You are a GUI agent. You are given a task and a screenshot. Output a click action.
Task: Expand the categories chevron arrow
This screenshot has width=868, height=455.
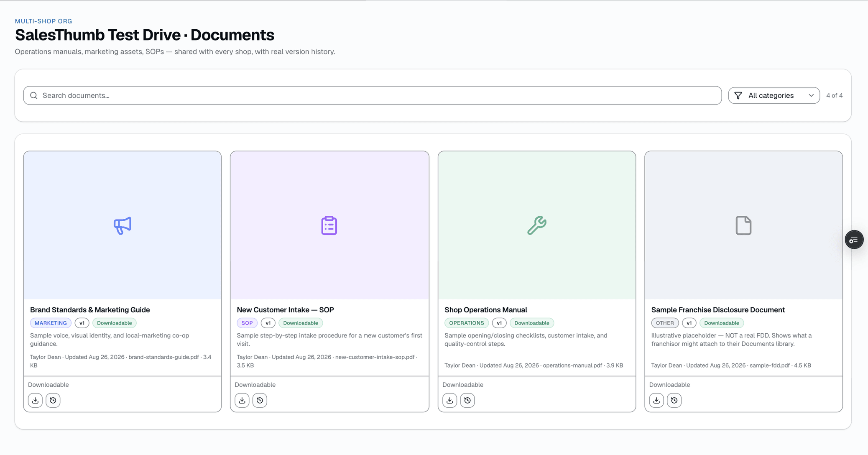(x=811, y=95)
